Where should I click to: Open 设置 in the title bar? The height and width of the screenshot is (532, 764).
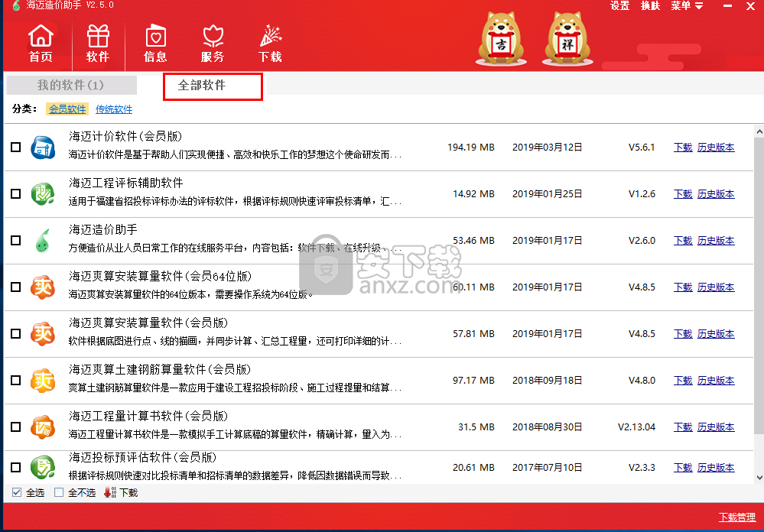[x=619, y=6]
